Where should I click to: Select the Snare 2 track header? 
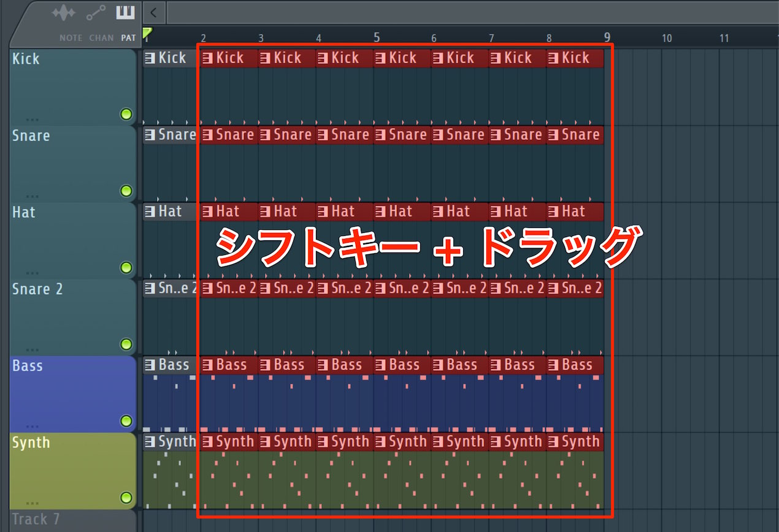point(73,317)
